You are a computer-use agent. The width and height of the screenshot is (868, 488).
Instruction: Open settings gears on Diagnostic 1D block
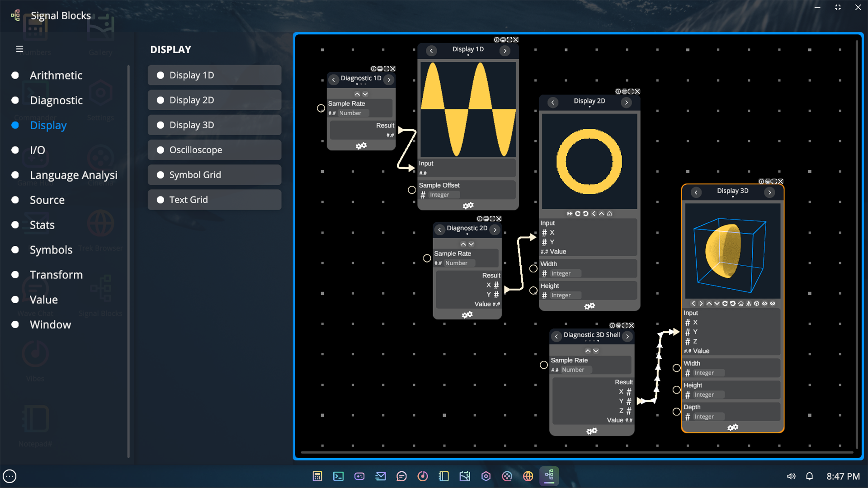coord(361,146)
